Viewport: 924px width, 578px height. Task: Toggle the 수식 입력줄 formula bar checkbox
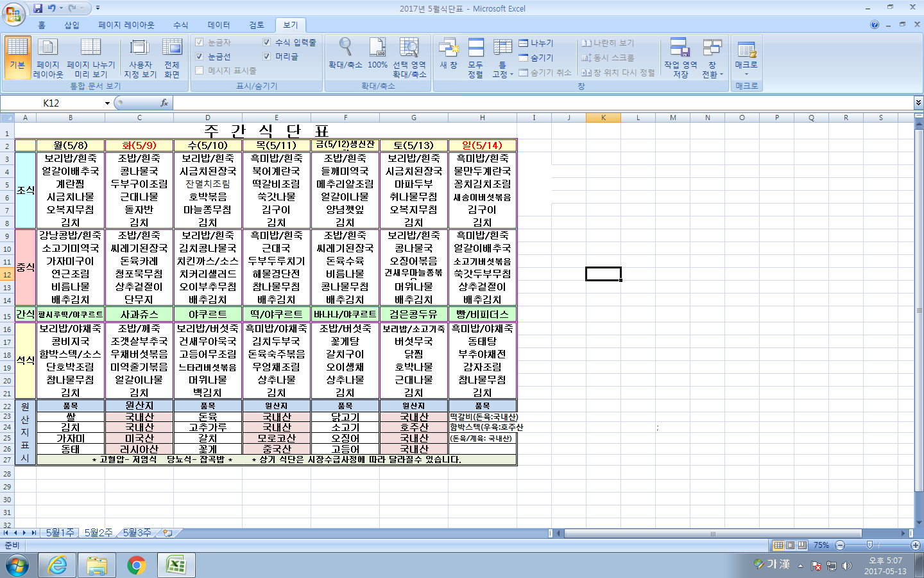pyautogui.click(x=267, y=42)
